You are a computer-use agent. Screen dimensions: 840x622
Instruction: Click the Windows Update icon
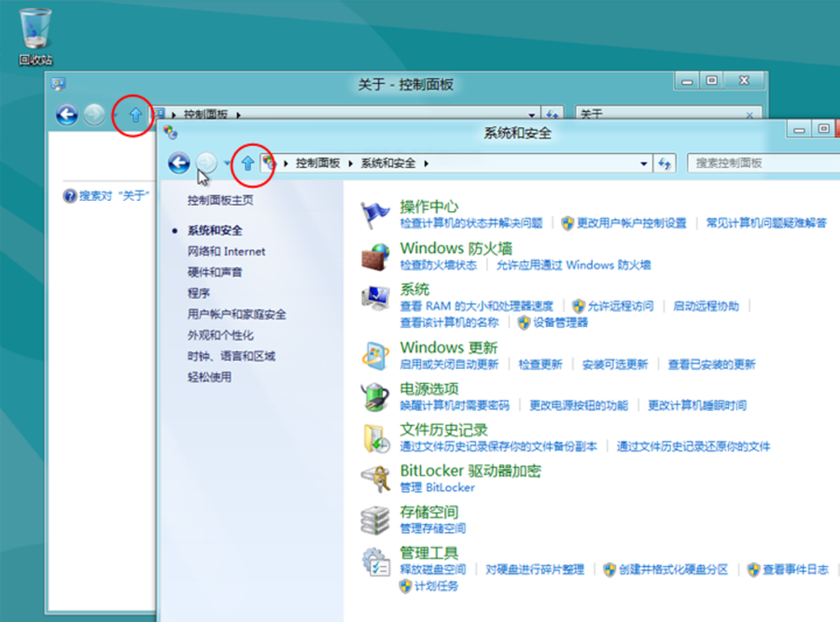(x=375, y=355)
